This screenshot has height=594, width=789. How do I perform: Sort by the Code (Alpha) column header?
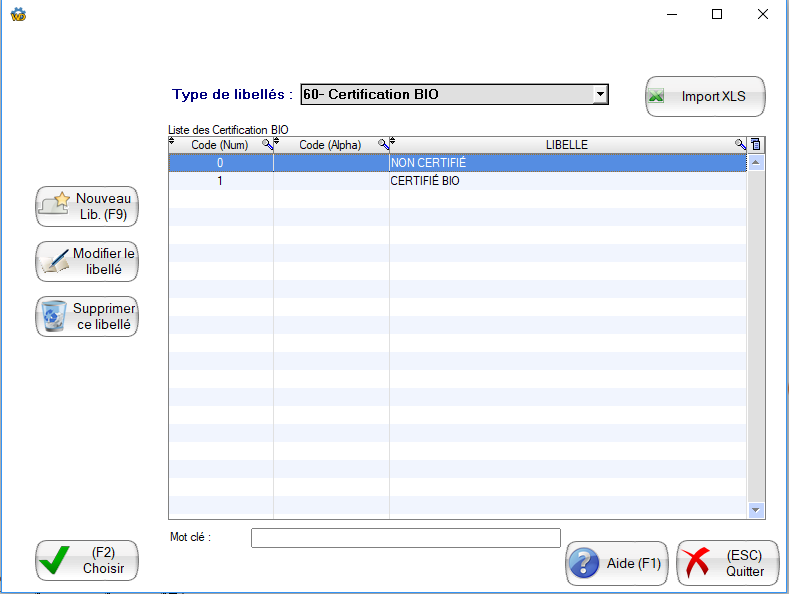click(x=330, y=145)
